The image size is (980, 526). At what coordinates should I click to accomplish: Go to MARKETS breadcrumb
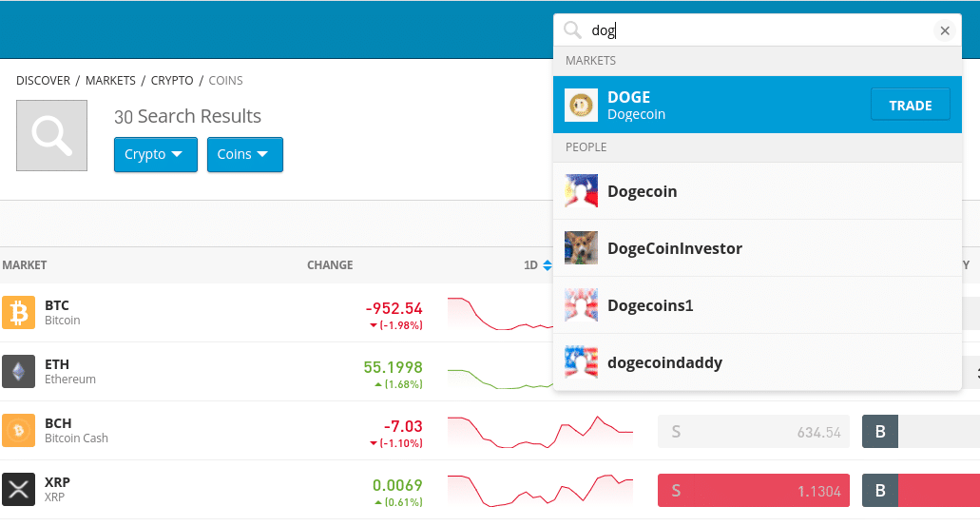point(110,81)
